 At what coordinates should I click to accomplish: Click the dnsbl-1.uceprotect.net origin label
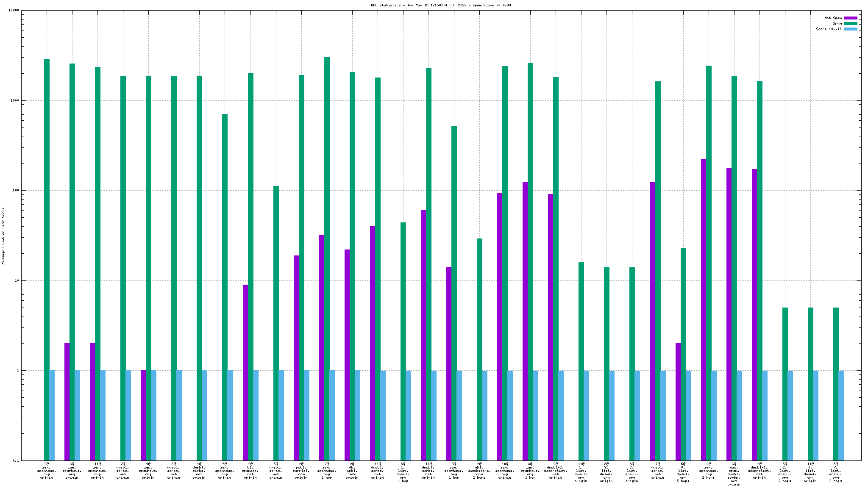pos(759,471)
